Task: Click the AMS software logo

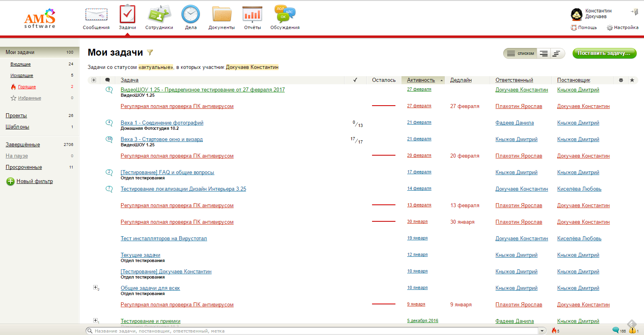Action: click(x=40, y=19)
